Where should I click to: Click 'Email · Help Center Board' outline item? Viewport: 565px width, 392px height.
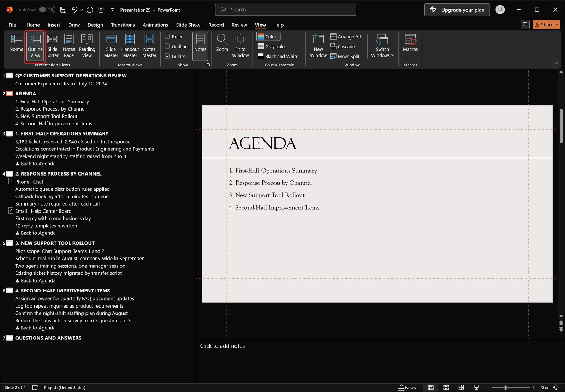(x=43, y=211)
